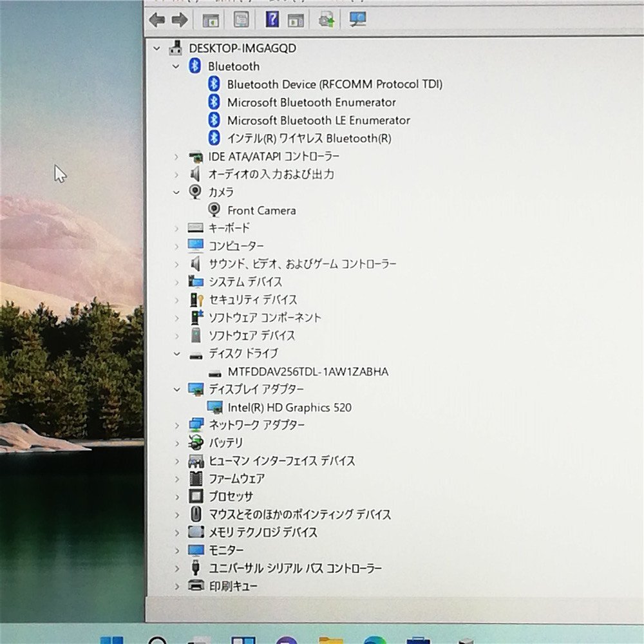This screenshot has height=644, width=644.
Task: Click show/hide console tree toolbar icon
Action: (211, 20)
